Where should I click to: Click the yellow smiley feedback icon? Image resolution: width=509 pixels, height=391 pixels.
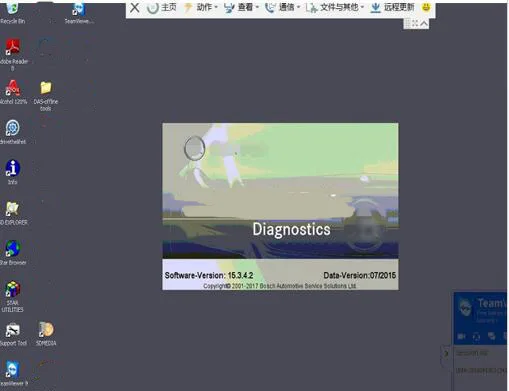tap(426, 7)
